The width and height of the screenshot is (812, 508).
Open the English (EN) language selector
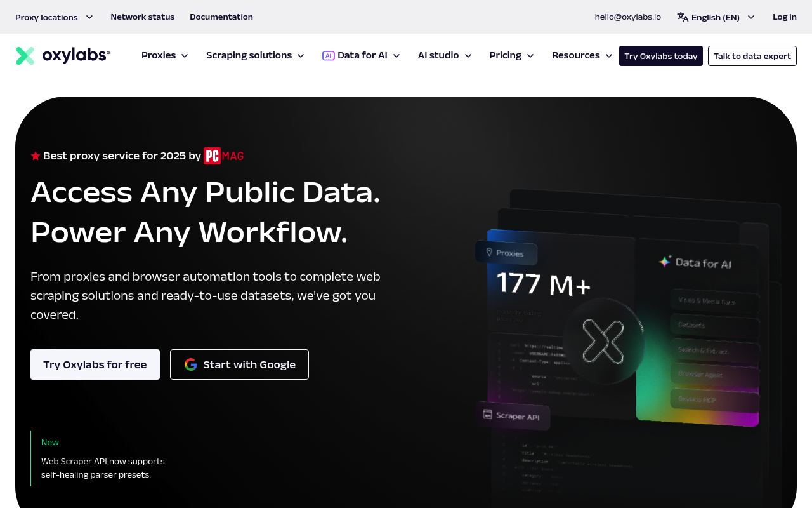pos(714,17)
